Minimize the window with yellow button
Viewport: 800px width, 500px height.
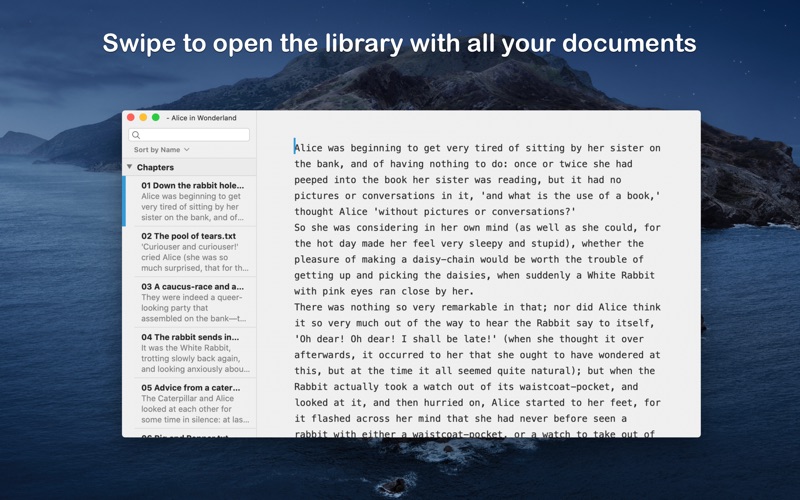[143, 117]
